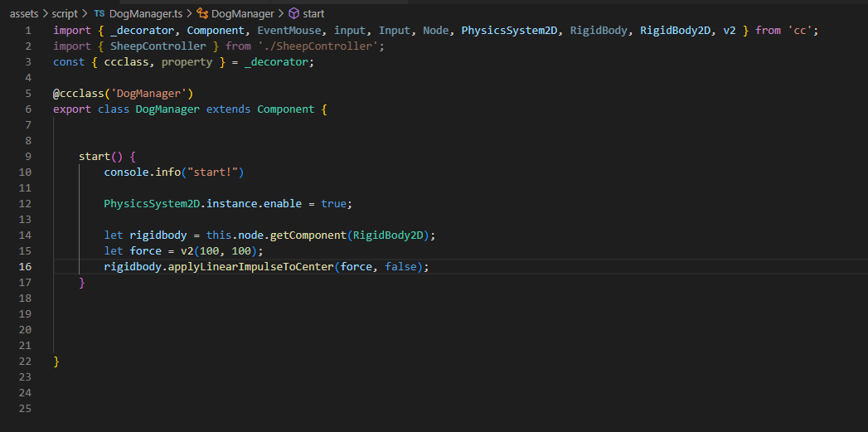Click line number 22 in the gutter
The width and height of the screenshot is (868, 432).
point(26,362)
